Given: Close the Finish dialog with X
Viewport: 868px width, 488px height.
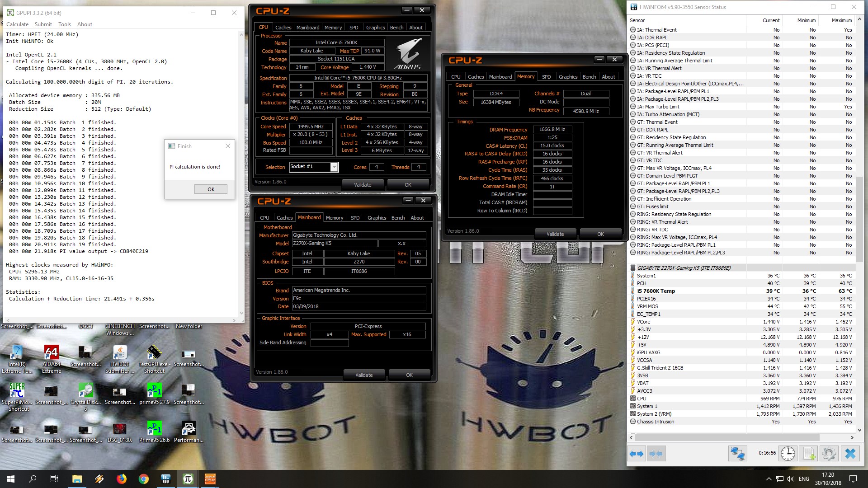Looking at the screenshot, I should (228, 146).
